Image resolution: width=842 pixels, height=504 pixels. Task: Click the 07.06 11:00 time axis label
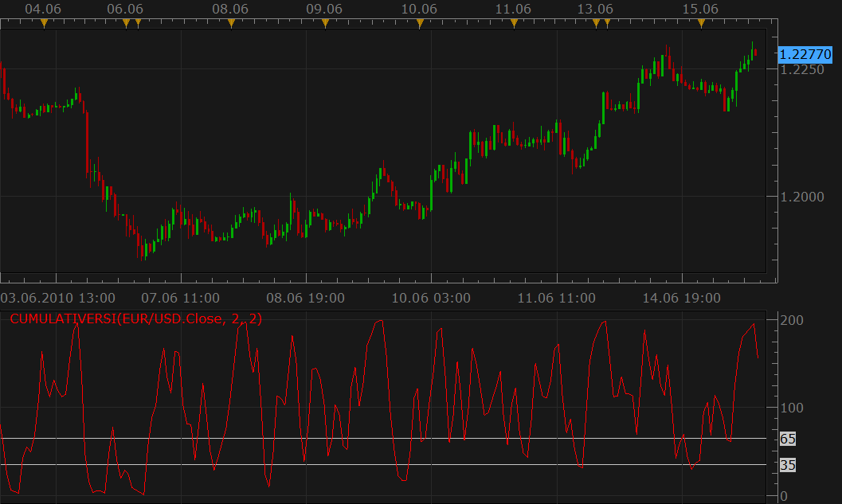(180, 298)
